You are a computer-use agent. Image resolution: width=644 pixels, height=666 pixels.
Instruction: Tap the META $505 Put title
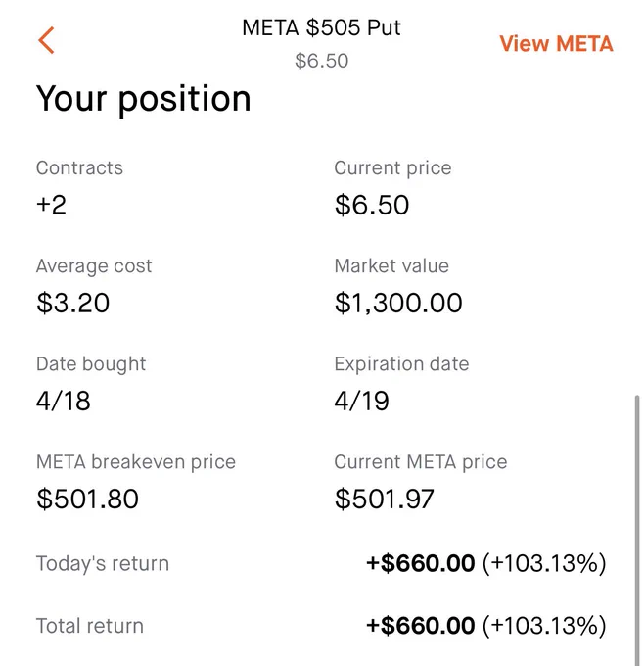point(321,28)
